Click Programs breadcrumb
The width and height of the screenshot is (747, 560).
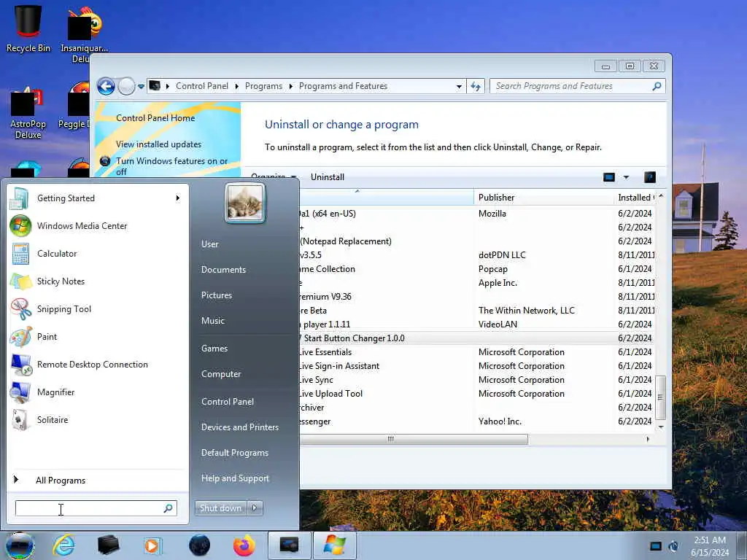[263, 86]
